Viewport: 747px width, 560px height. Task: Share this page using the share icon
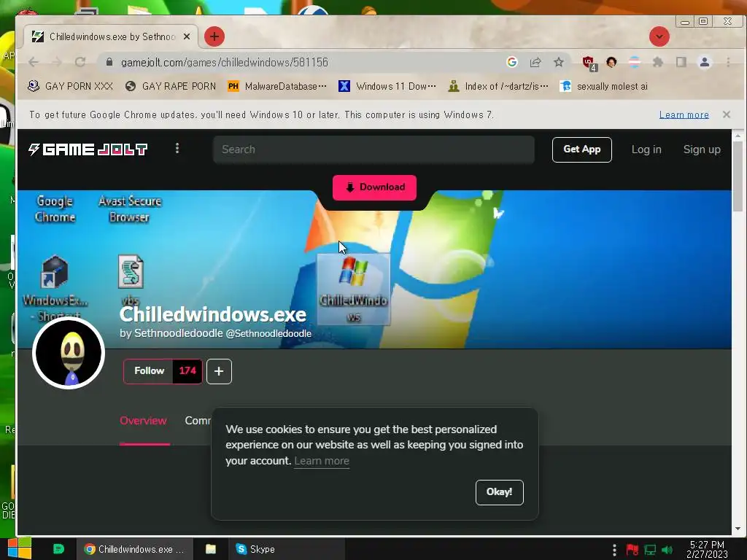point(535,62)
